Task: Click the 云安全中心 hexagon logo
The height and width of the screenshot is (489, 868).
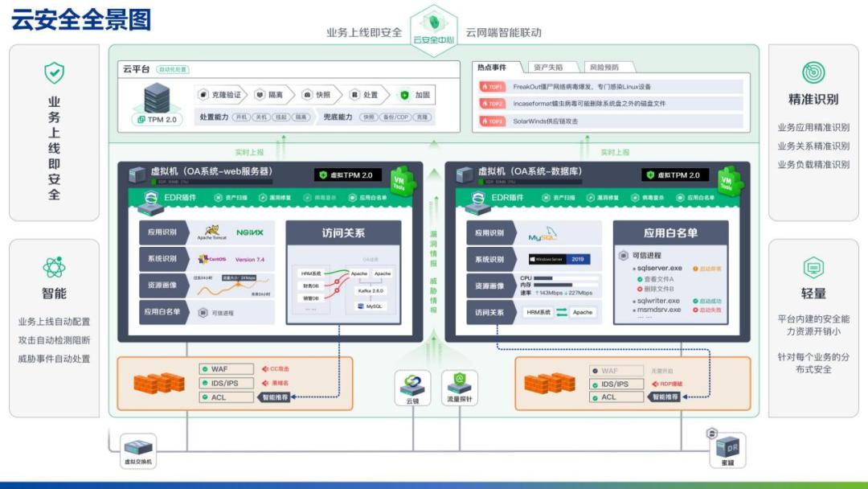Action: (x=433, y=31)
